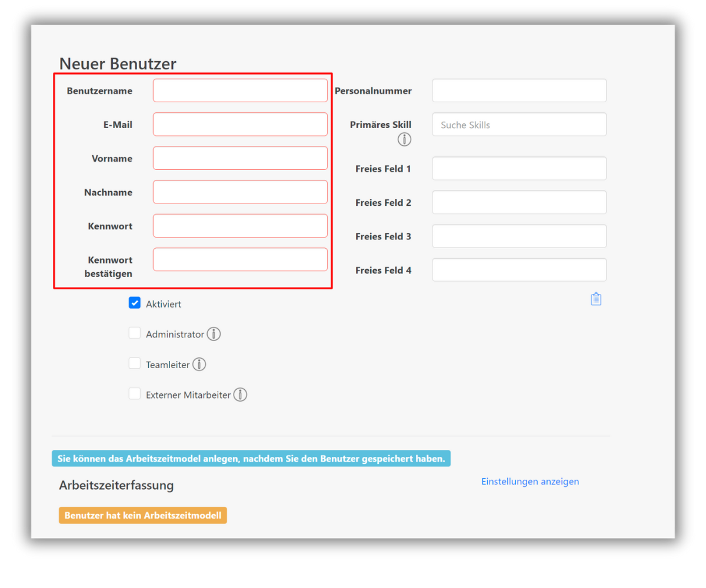Image resolution: width=706 pixels, height=588 pixels.
Task: Click the Benutzer hat kein Arbeitszeitmodell badge
Action: point(143,516)
